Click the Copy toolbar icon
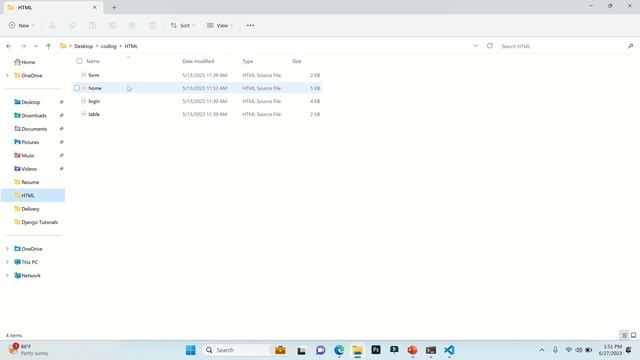Screen dimensions: 640x360 pos(72,26)
